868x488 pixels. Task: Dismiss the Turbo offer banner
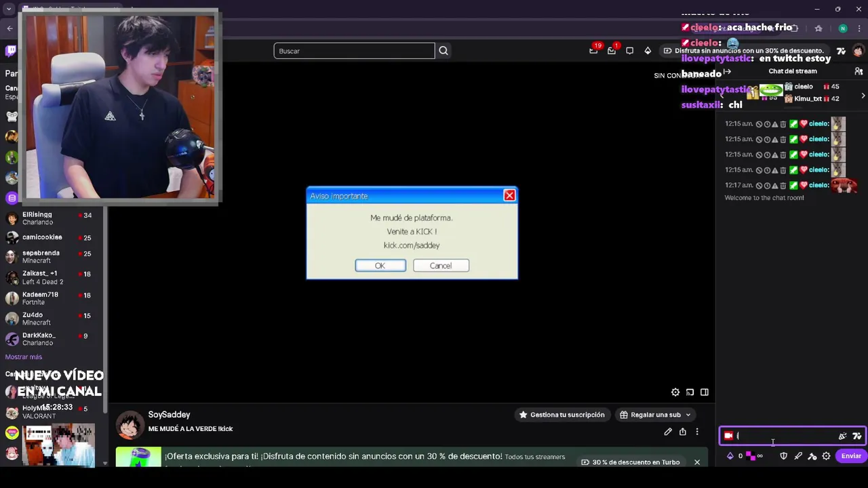coord(696,462)
